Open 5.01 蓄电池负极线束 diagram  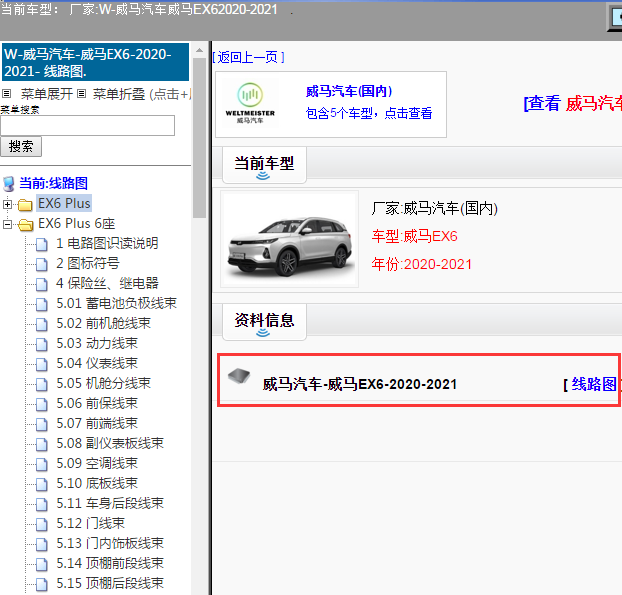tap(116, 303)
